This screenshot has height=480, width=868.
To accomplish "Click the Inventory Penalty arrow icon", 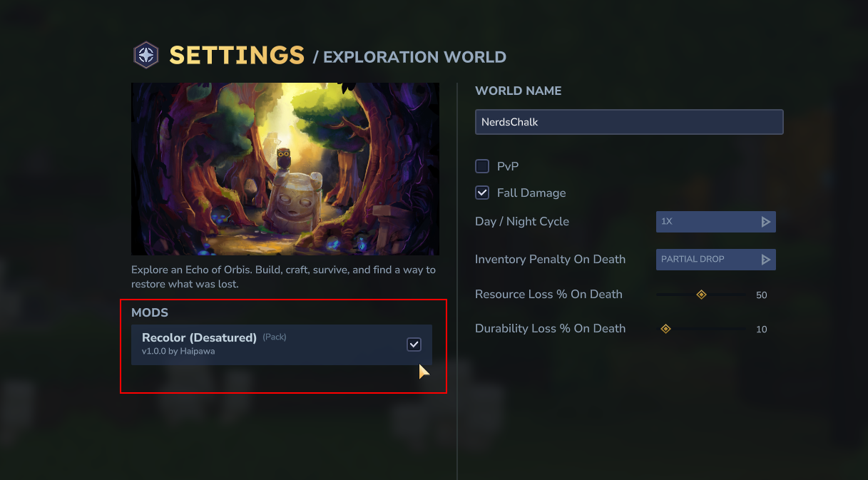I will (x=765, y=260).
